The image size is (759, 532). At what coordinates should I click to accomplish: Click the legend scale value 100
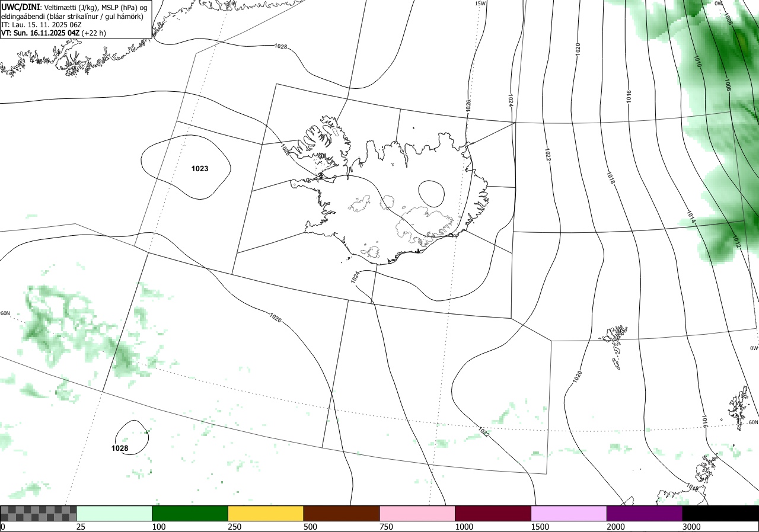click(158, 527)
